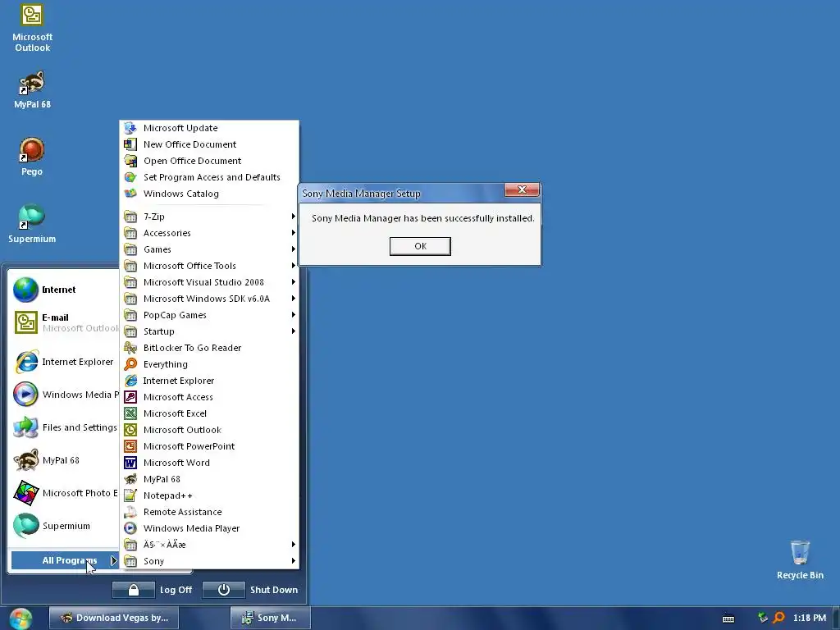Click the Windows Catalog icon
This screenshot has height=630, width=840.
(130, 194)
